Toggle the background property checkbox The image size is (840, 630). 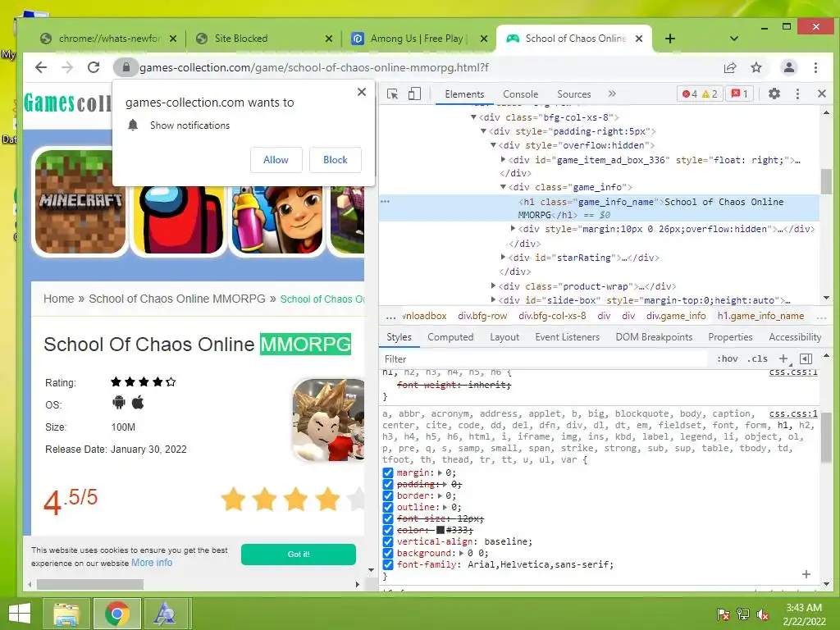tap(388, 554)
